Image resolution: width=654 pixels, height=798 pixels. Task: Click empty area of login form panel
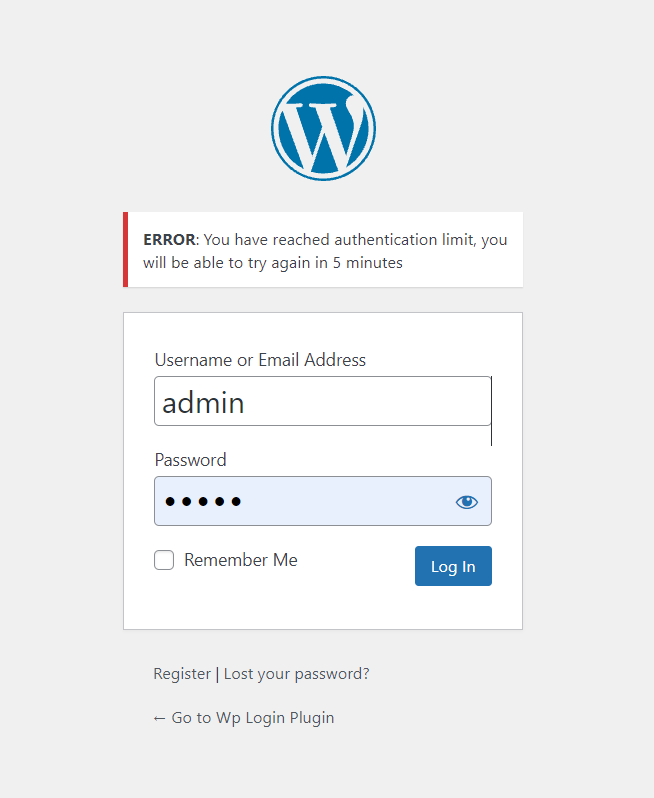(320, 605)
